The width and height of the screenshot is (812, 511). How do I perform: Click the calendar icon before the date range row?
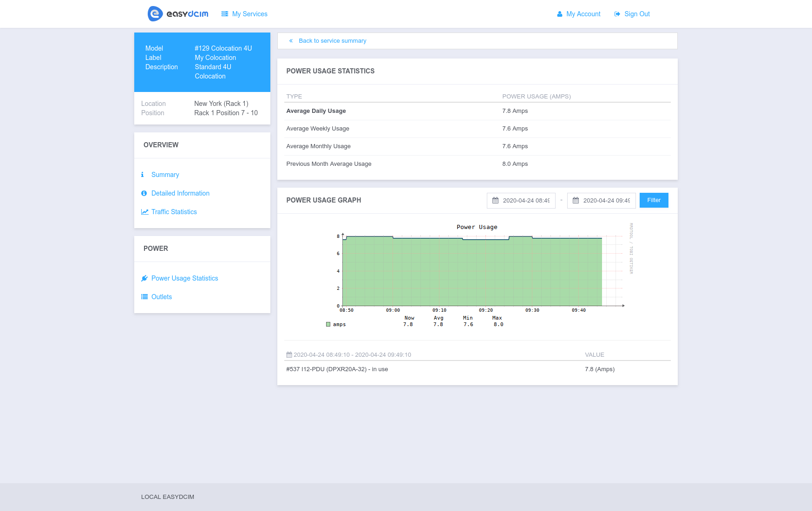289,354
